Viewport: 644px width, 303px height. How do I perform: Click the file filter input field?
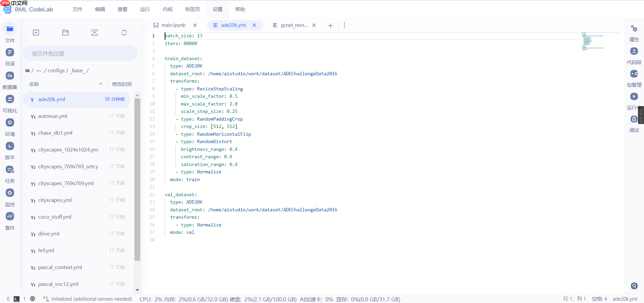pos(80,53)
